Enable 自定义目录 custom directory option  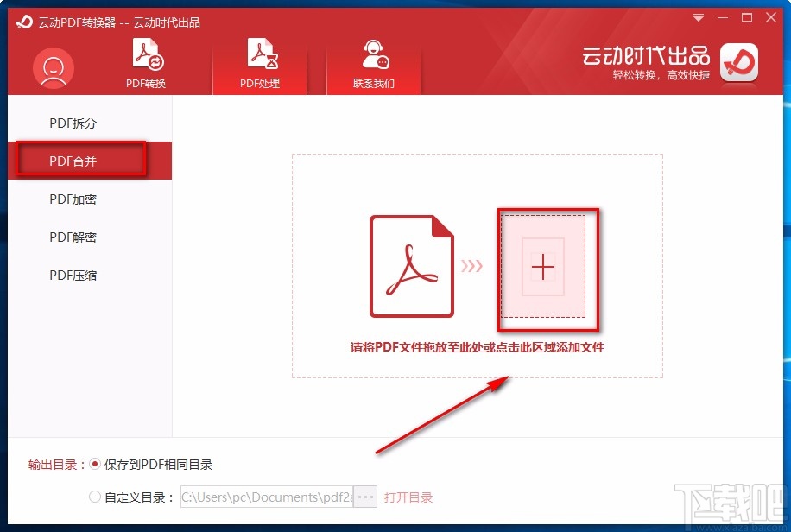click(x=96, y=497)
